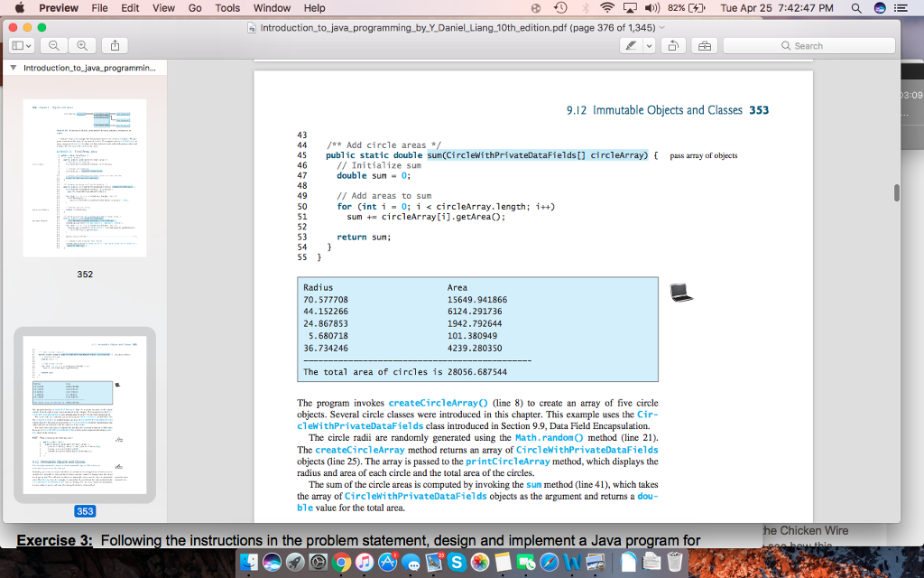Open the sidebar view options dropdown

[x=20, y=43]
